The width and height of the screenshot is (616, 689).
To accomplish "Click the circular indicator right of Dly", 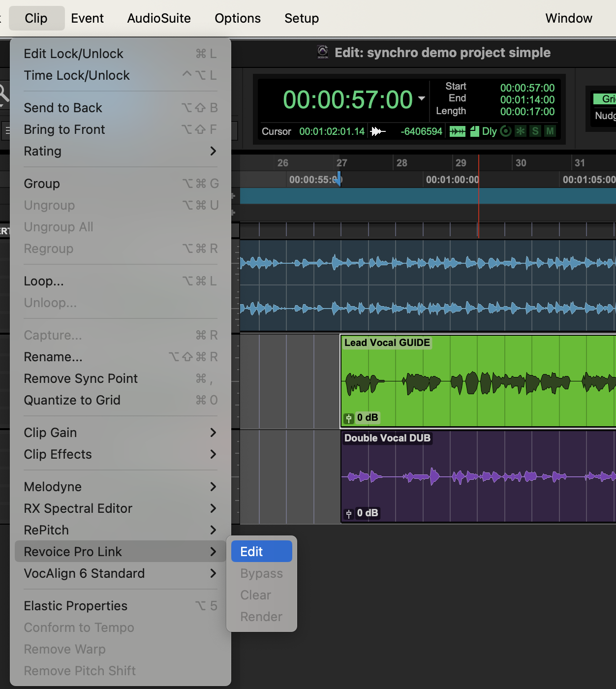I will (x=505, y=131).
